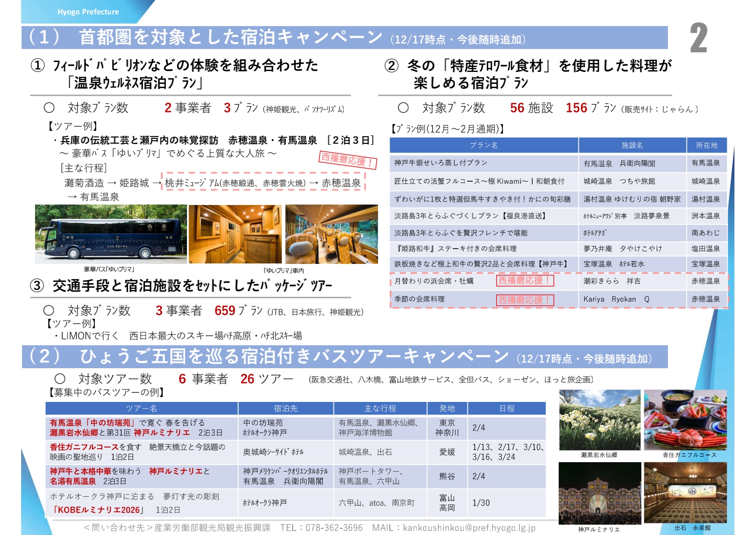Click the luxury bus "Yui Prima" exterior photo
Screen dimensions: 756x535
[111, 234]
